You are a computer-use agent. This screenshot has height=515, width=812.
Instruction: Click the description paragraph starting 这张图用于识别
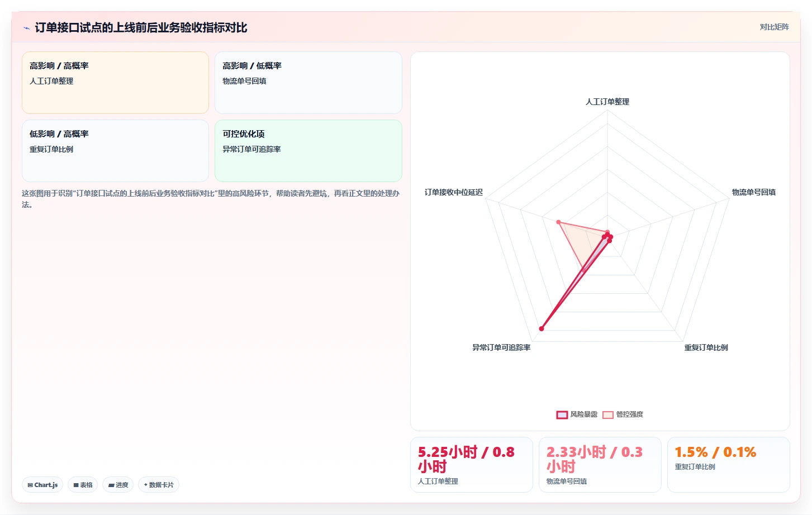pos(212,199)
